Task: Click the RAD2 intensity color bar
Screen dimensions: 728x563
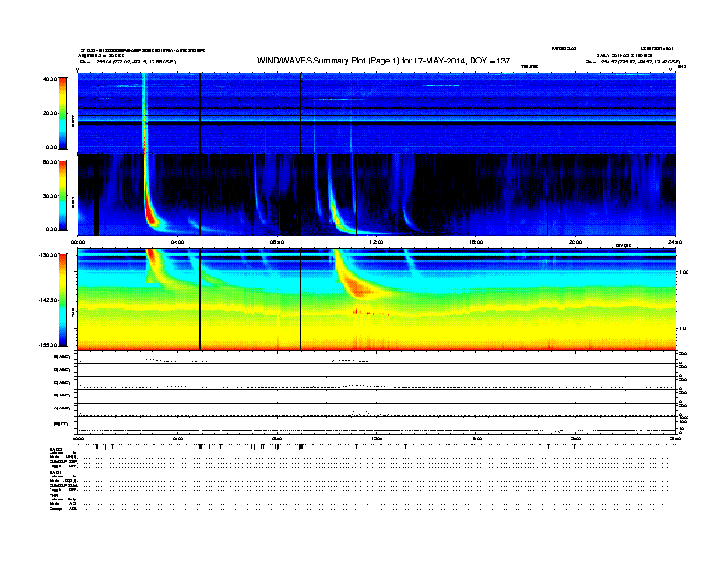Action: [63, 113]
